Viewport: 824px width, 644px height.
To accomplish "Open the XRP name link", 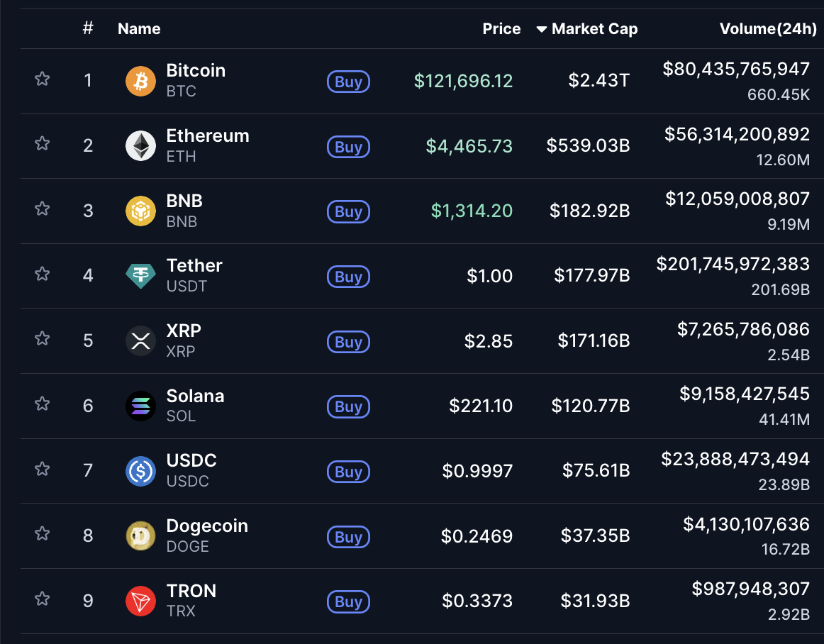I will [x=184, y=331].
